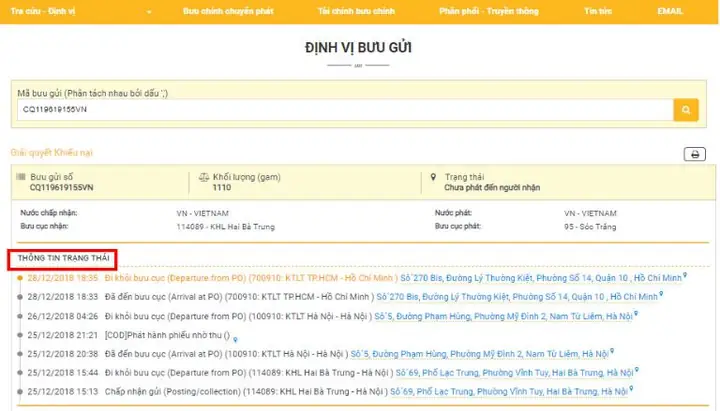
Task: Open the Tra cứu - Định vị menu
Action: pos(43,11)
